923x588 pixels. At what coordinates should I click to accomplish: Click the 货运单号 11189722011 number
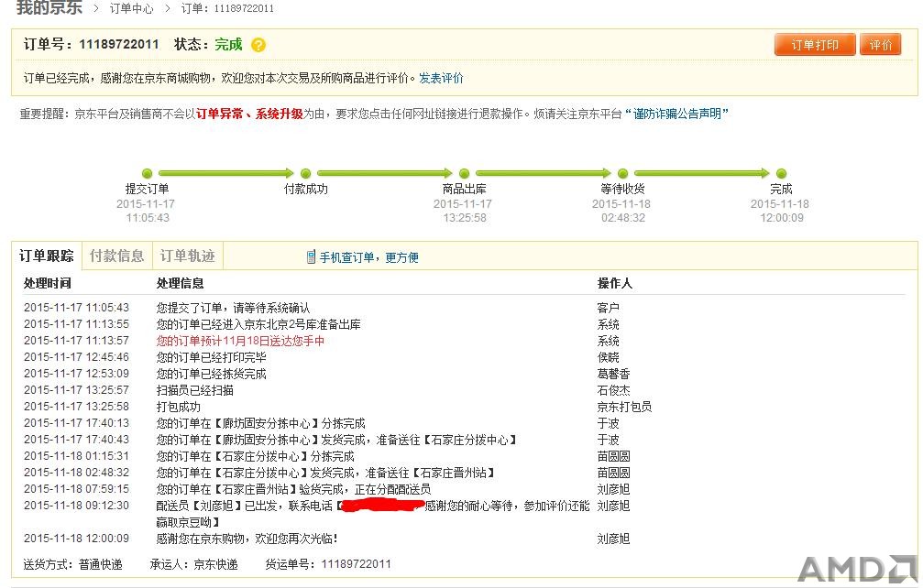357,564
